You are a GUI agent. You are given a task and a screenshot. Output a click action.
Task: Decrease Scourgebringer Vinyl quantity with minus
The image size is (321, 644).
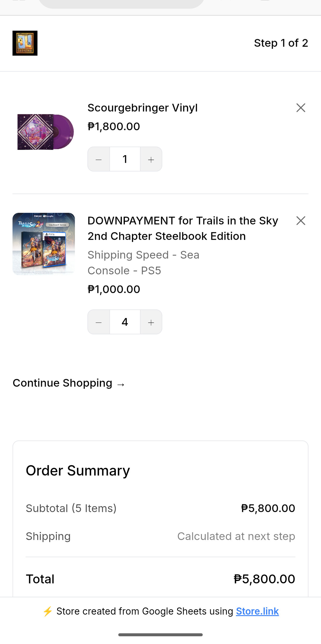99,159
